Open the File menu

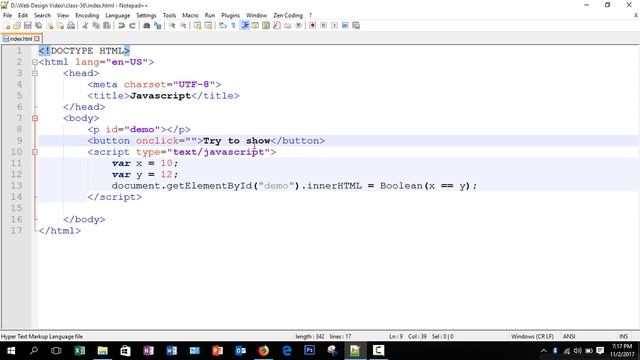tap(7, 16)
